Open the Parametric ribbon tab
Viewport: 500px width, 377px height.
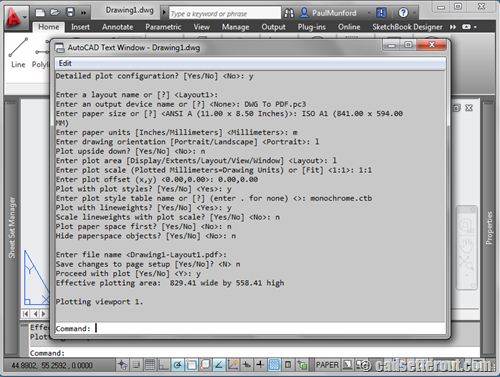tap(163, 27)
